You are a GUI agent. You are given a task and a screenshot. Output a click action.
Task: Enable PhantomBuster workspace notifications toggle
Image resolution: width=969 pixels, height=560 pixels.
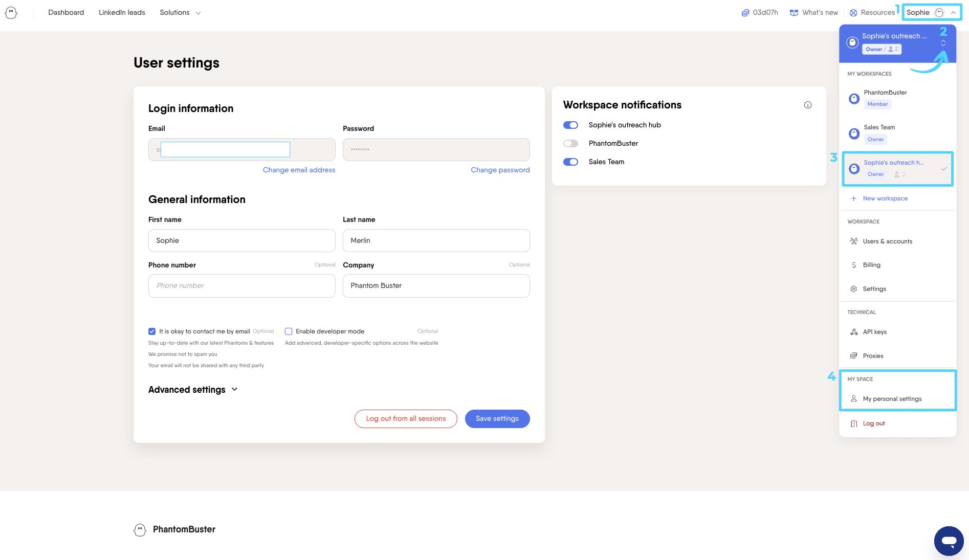570,144
